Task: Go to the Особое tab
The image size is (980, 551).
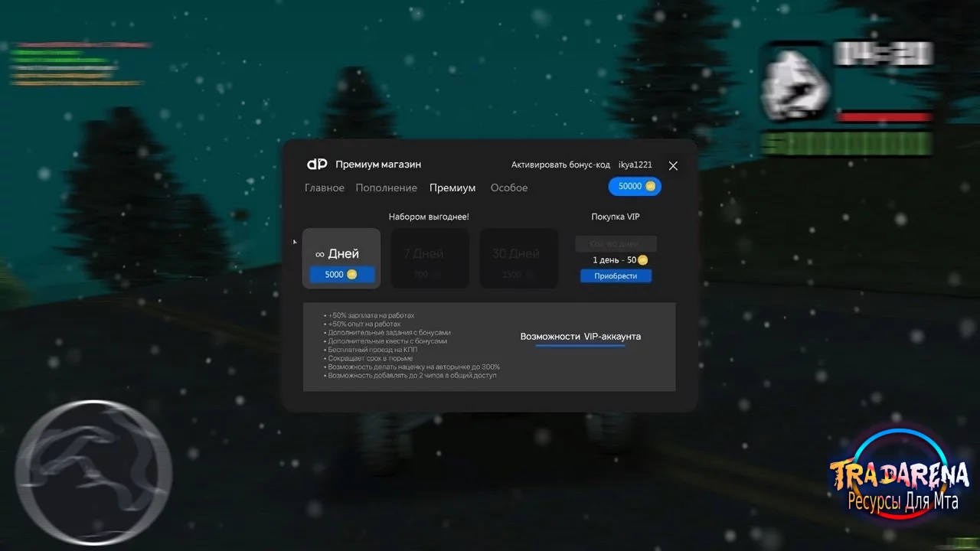Action: [509, 187]
